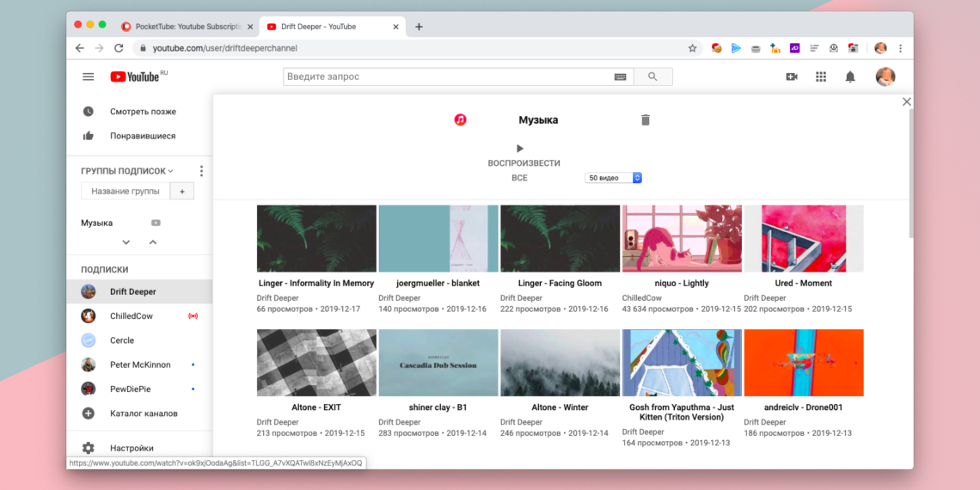Click the Название группы input field

(126, 191)
